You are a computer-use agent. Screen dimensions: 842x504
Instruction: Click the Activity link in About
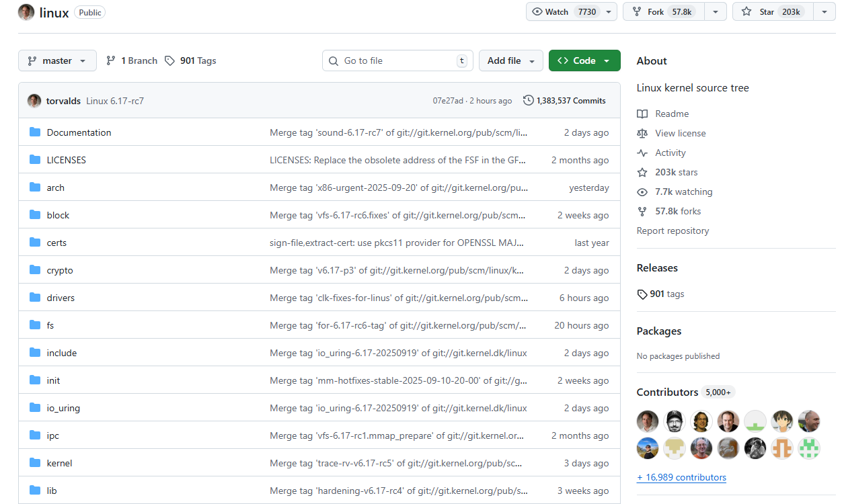tap(671, 153)
